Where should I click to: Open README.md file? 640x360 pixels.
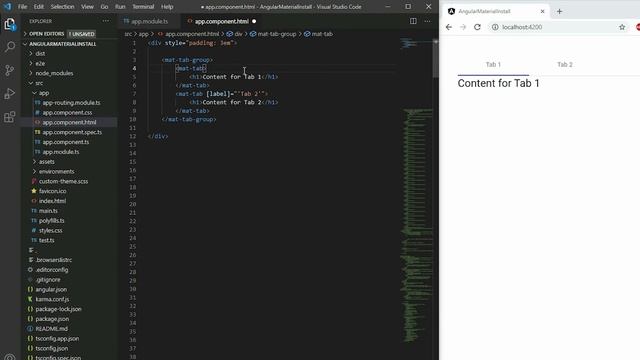(x=51, y=329)
